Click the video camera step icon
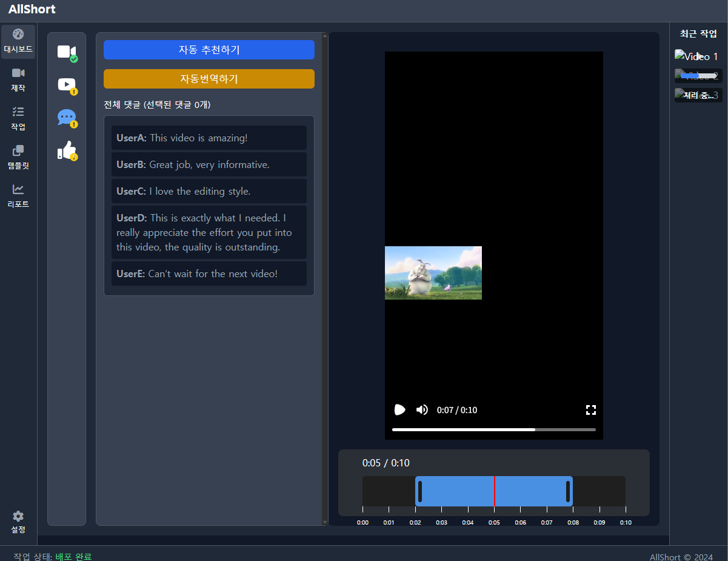 coord(67,52)
